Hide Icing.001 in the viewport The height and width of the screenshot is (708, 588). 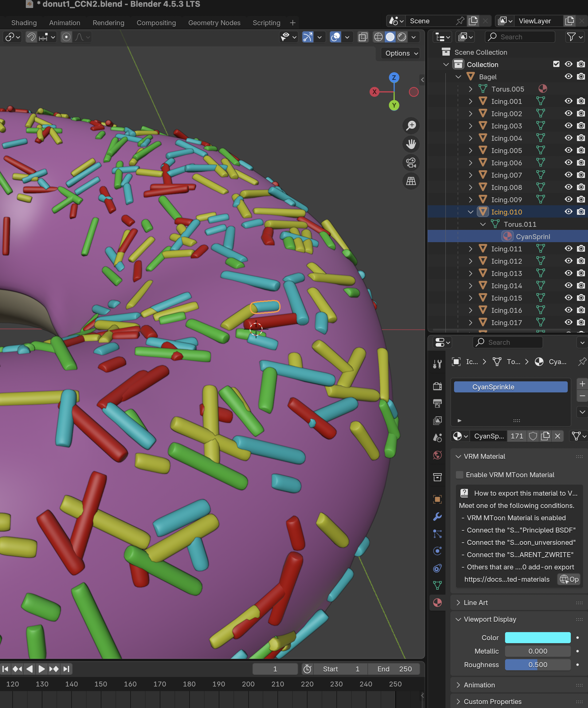coord(568,101)
